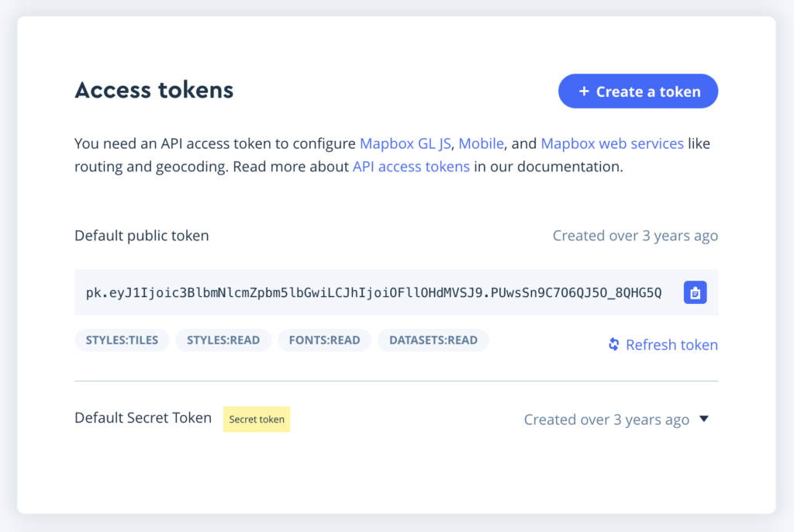
Task: Click the Create a token button
Action: pos(638,92)
